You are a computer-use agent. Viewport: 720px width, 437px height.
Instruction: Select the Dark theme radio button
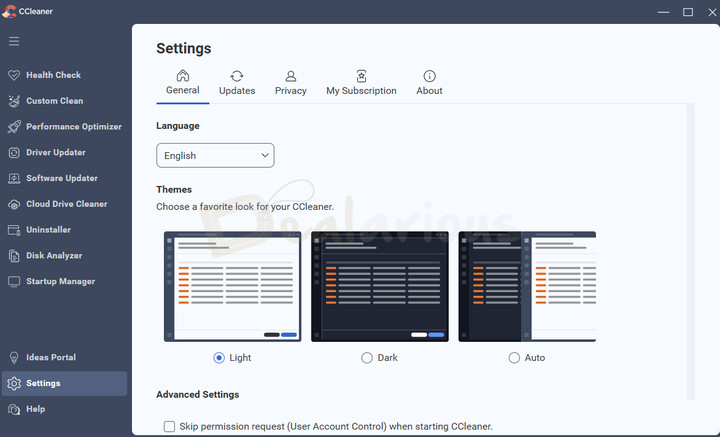pyautogui.click(x=367, y=358)
